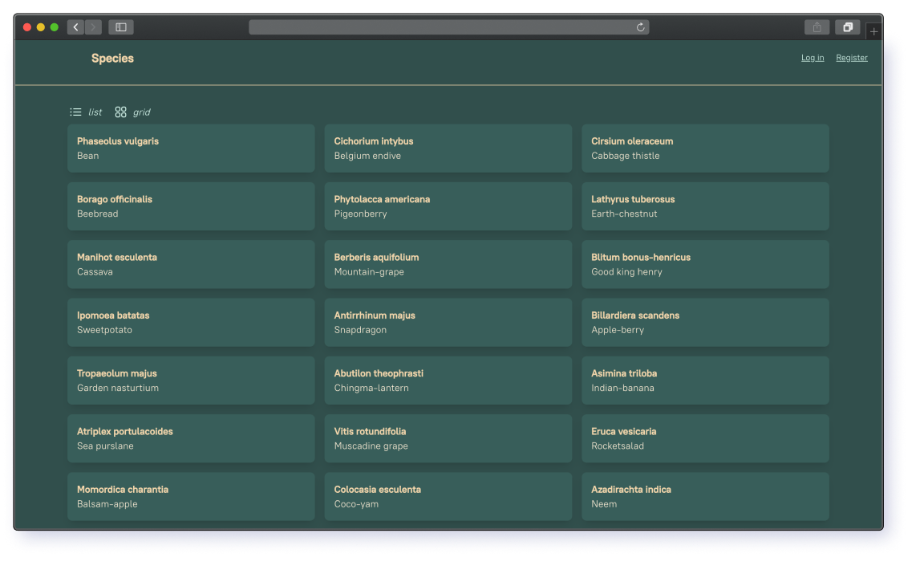Go back in browser history

click(x=75, y=27)
